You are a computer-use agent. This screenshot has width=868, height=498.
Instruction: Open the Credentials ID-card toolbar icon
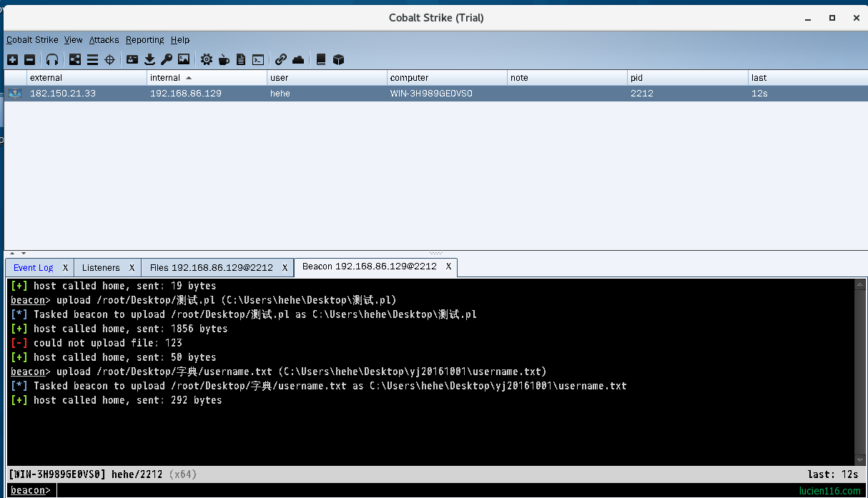132,60
